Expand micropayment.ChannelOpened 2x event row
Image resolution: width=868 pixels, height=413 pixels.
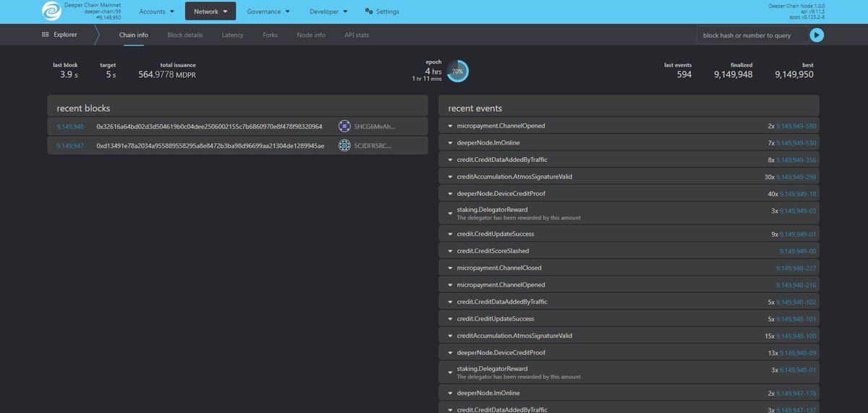click(x=629, y=126)
